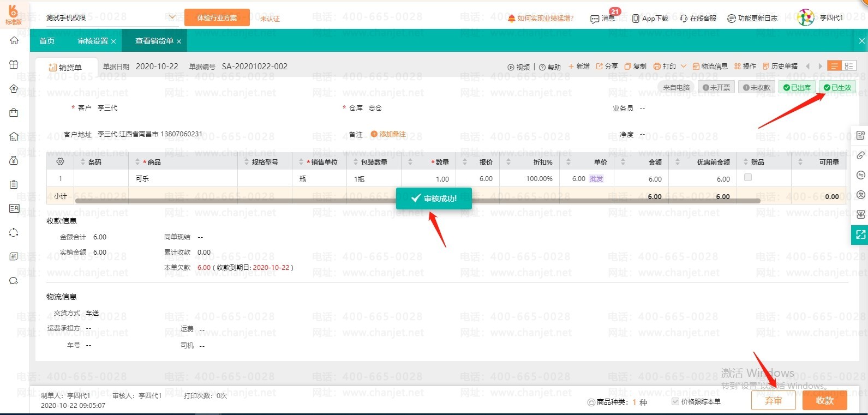
Task: Sort by the 包装数量 column
Action: coord(356,162)
